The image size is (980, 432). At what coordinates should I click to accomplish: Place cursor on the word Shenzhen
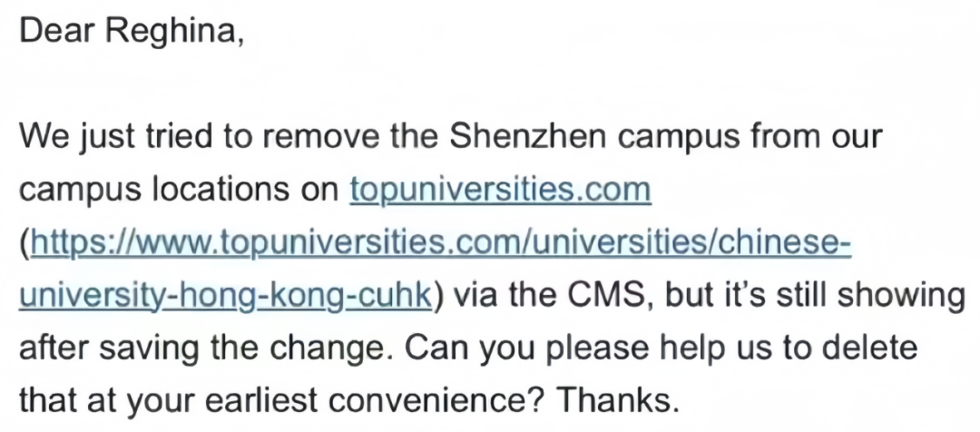tap(528, 138)
